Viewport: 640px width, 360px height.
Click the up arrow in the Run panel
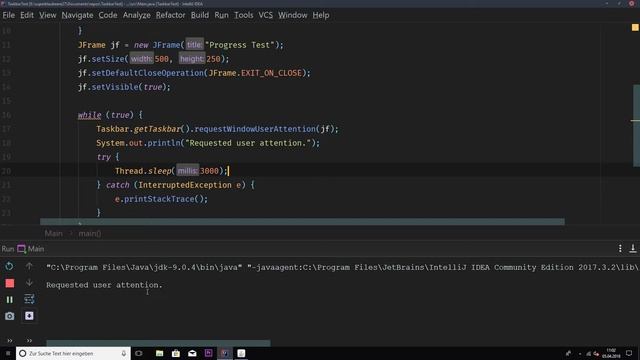point(29,266)
